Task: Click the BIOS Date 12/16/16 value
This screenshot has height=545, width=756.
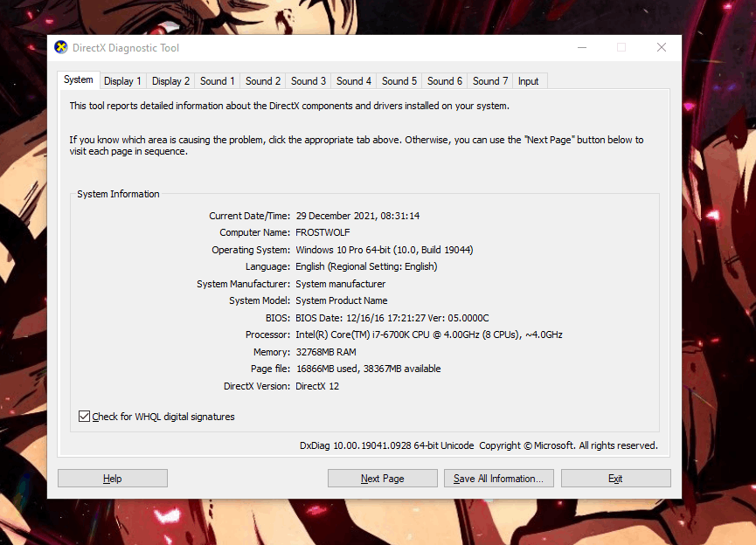Action: point(392,318)
